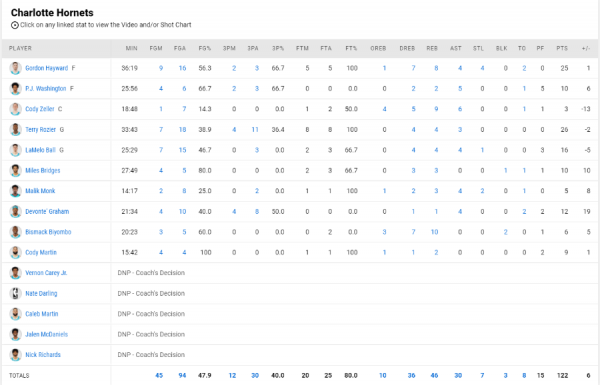View LaMelo Ball's 15 field goal attempts
The width and height of the screenshot is (600, 385).
coord(182,150)
